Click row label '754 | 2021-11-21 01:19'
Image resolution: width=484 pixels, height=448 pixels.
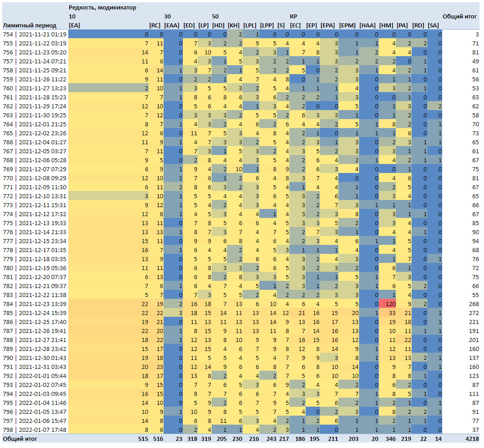35,34
